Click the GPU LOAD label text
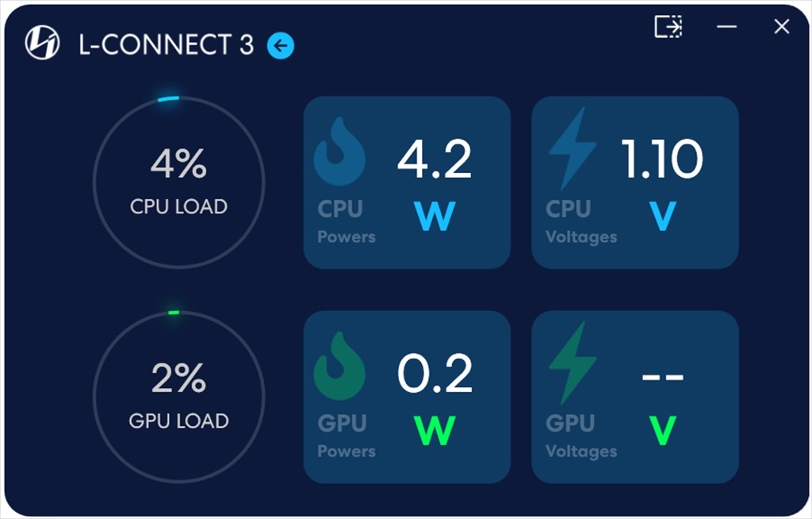812x519 pixels. point(178,421)
